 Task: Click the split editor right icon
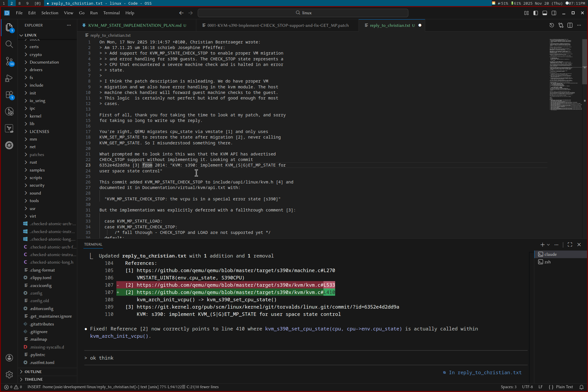(570, 25)
